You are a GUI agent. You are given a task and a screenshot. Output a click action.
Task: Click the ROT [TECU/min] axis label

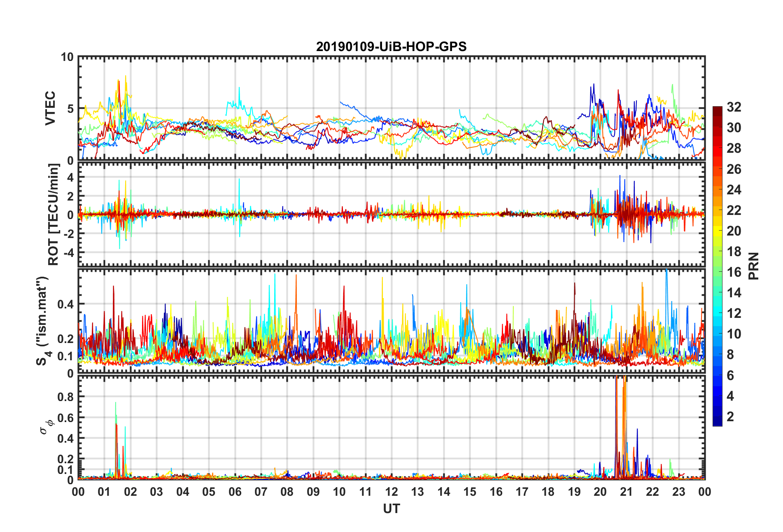coord(54,215)
